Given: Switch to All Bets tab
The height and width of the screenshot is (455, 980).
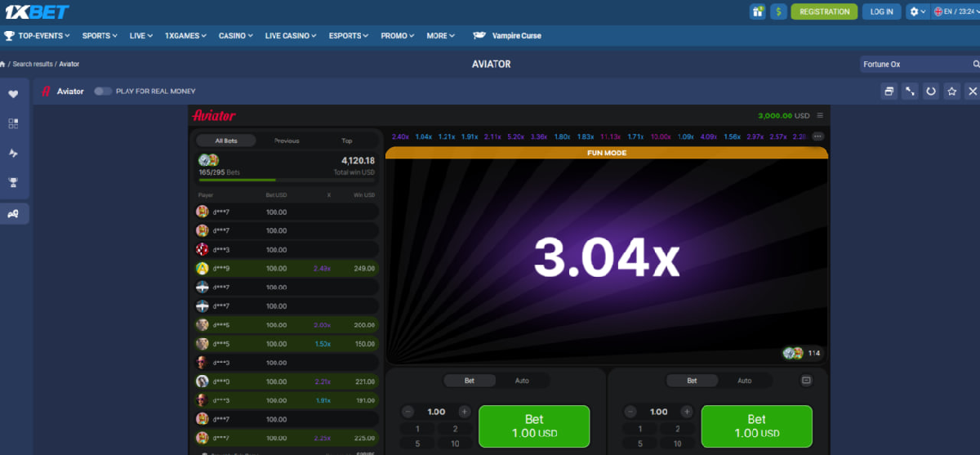Looking at the screenshot, I should pyautogui.click(x=226, y=141).
